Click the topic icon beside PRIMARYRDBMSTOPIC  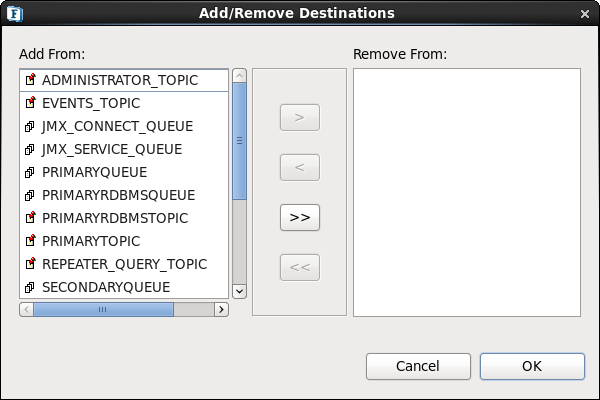point(31,218)
